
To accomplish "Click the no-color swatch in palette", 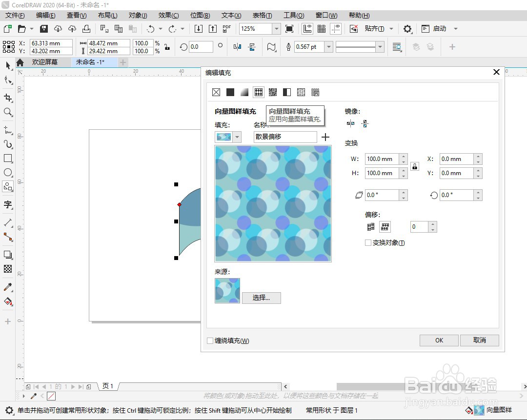I will click(x=51, y=396).
